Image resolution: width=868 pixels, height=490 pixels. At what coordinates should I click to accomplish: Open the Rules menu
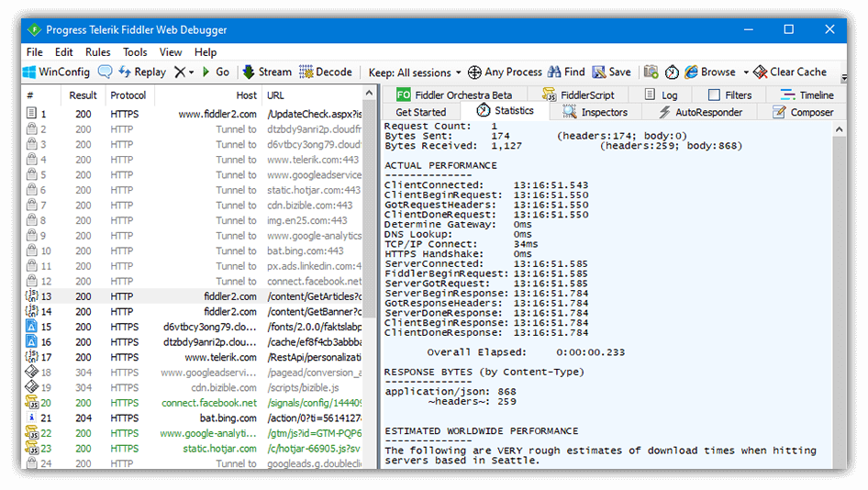(x=98, y=52)
